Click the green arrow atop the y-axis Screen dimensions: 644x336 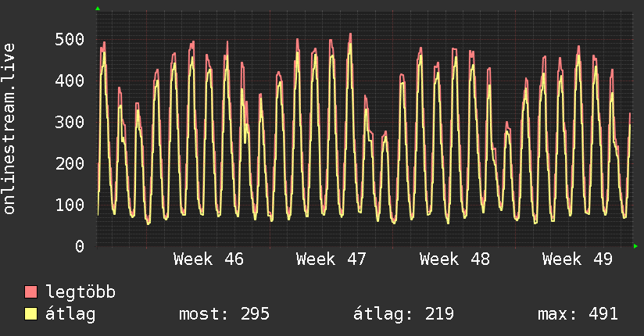tap(98, 9)
